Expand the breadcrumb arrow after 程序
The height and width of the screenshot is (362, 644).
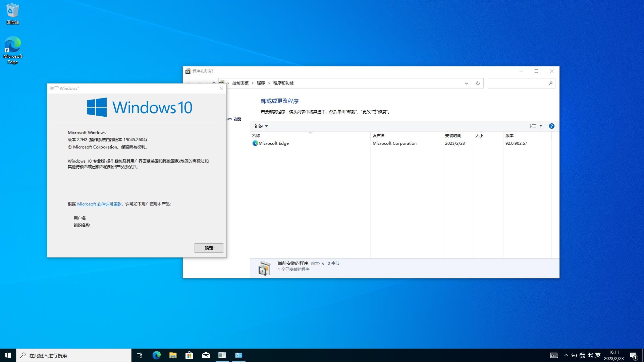coord(269,83)
